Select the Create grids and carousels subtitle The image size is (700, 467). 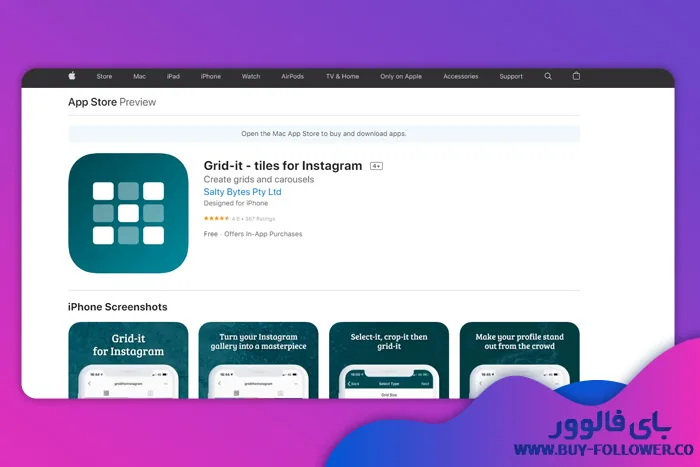point(259,179)
